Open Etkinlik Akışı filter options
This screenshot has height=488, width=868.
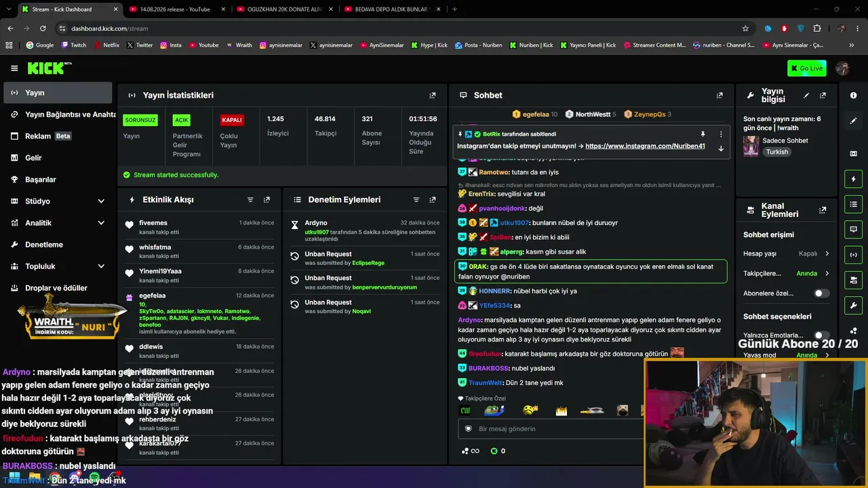click(x=250, y=200)
